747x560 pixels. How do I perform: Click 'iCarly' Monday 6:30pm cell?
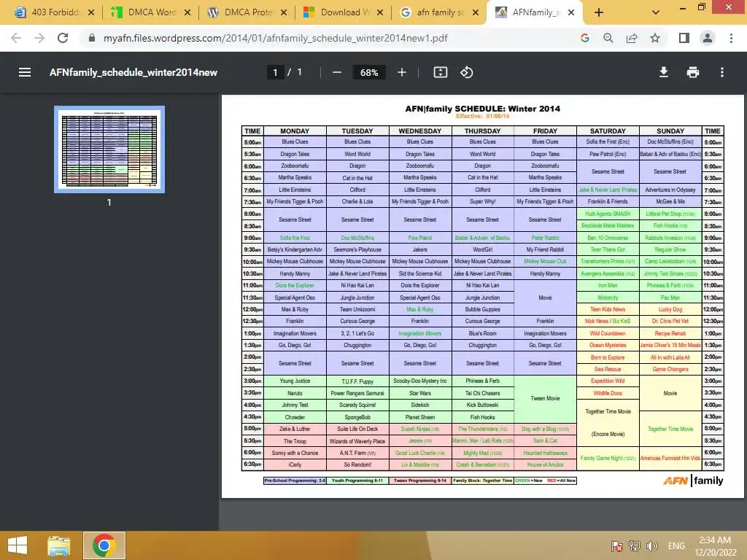point(295,464)
